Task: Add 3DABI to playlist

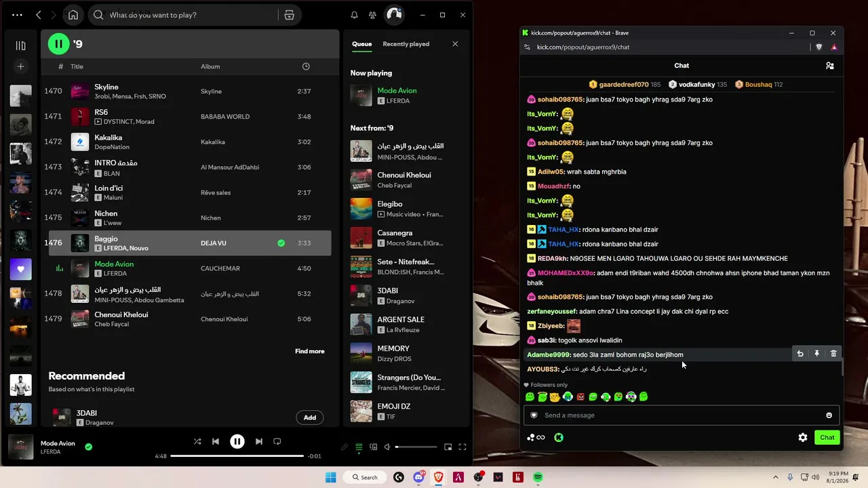Action: 310,418
